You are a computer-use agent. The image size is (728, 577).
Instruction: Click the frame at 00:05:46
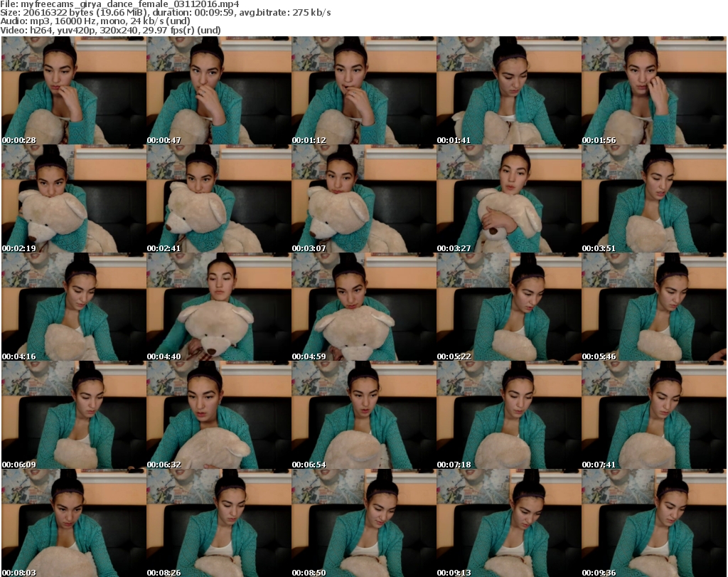pyautogui.click(x=654, y=307)
